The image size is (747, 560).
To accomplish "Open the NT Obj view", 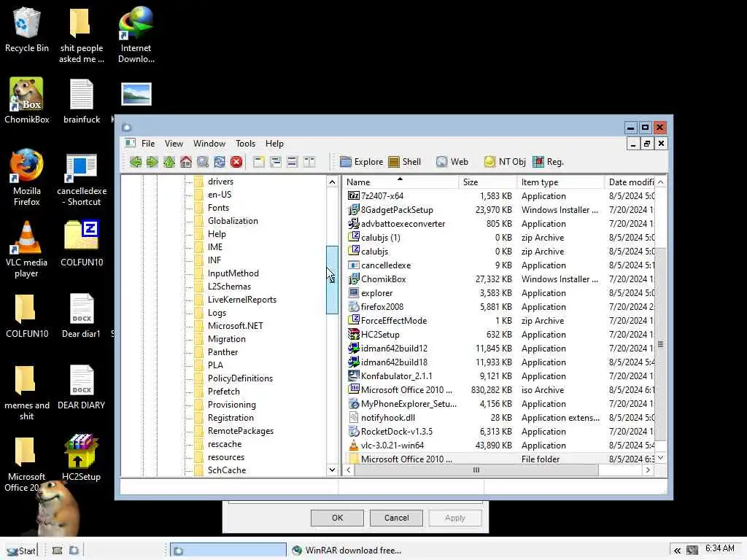I will pyautogui.click(x=505, y=162).
